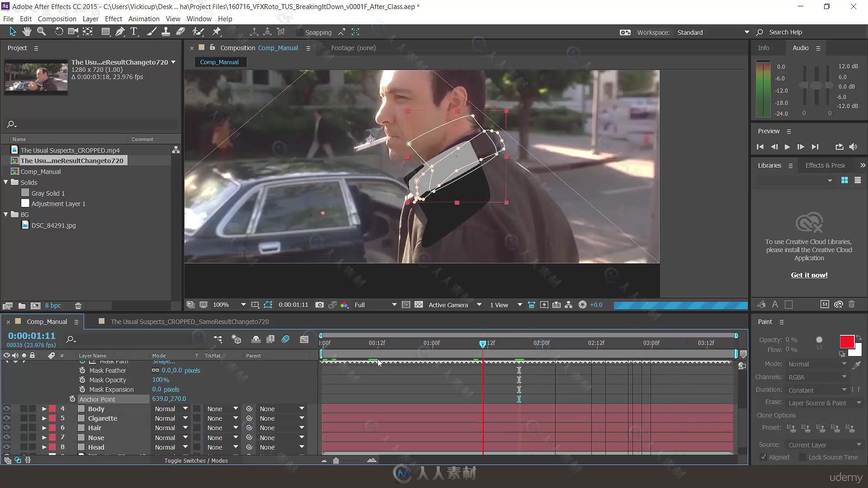Screen dimensions: 868x488
Task: Enable motion blur switch in timeline
Action: (286, 339)
